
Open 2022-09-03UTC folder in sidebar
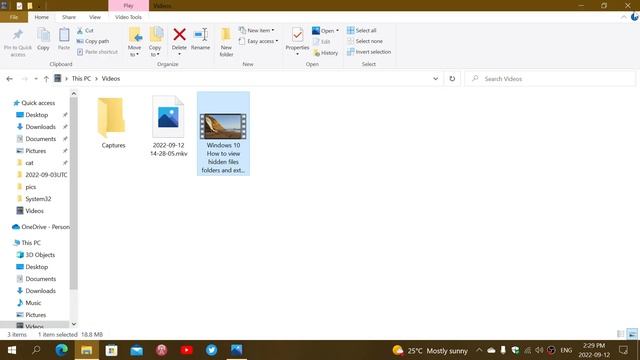pos(46,175)
